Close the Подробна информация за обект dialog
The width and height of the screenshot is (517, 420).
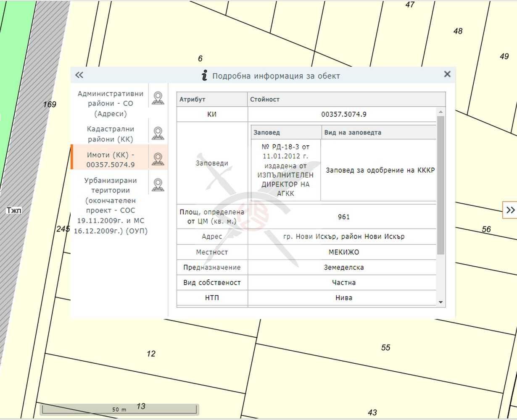447,74
